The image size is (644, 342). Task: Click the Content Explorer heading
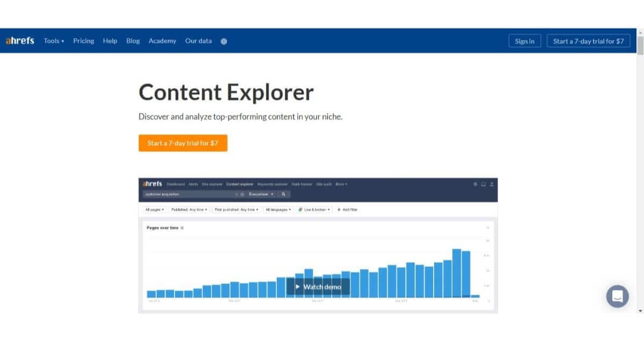click(226, 92)
